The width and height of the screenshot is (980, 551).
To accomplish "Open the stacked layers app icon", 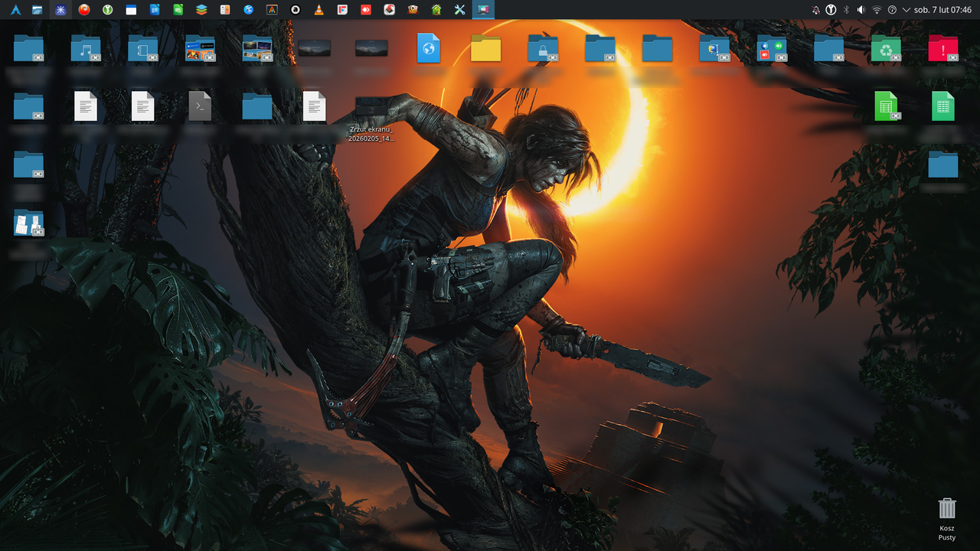I will click(201, 10).
